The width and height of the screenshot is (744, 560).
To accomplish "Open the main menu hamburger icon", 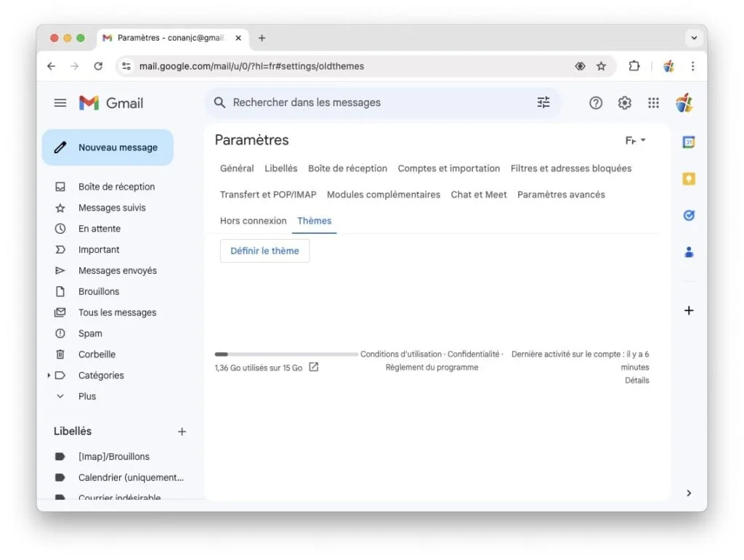I will coord(60,103).
